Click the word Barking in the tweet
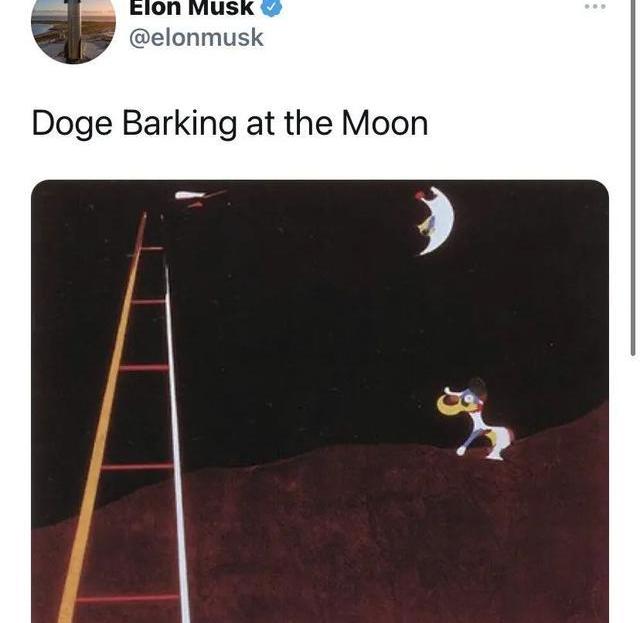Image resolution: width=640 pixels, height=623 pixels. (180, 125)
